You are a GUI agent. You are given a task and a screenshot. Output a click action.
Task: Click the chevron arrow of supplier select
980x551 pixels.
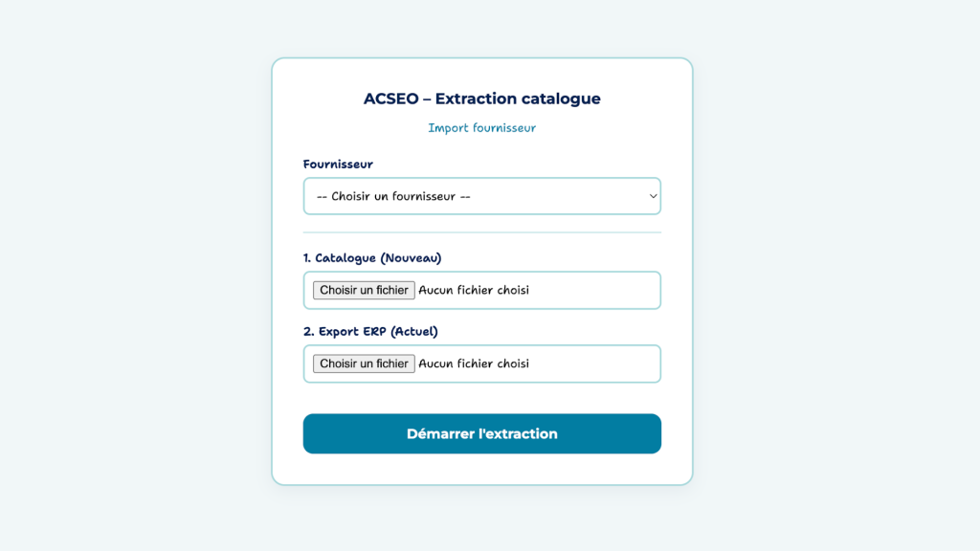pyautogui.click(x=653, y=196)
